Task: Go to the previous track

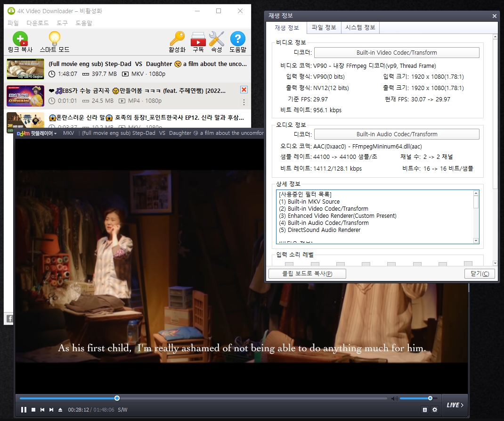Action: (42, 410)
